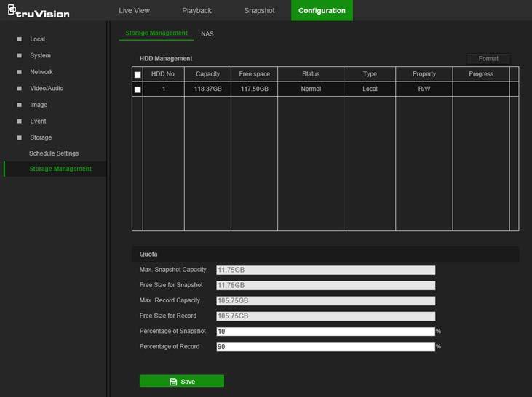The height and width of the screenshot is (397, 532).
Task: Check the box for HDD No. 1
Action: (138, 89)
